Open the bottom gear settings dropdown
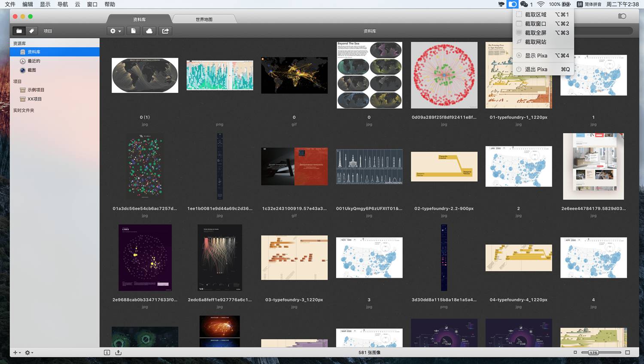The image size is (644, 364). [29, 352]
